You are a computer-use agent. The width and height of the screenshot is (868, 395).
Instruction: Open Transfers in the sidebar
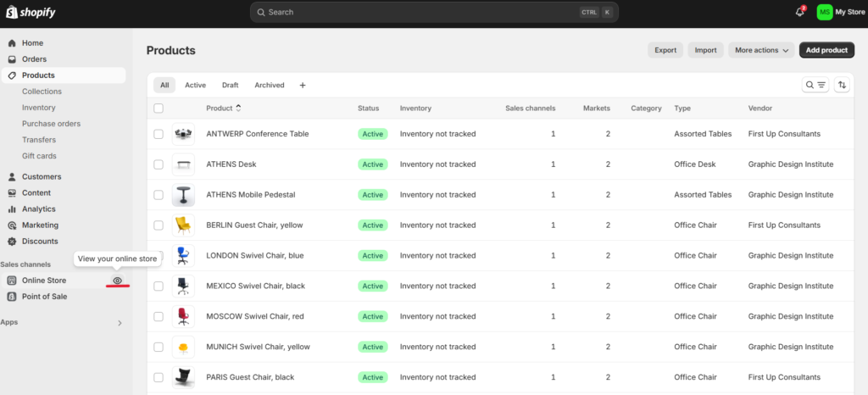[x=39, y=139]
